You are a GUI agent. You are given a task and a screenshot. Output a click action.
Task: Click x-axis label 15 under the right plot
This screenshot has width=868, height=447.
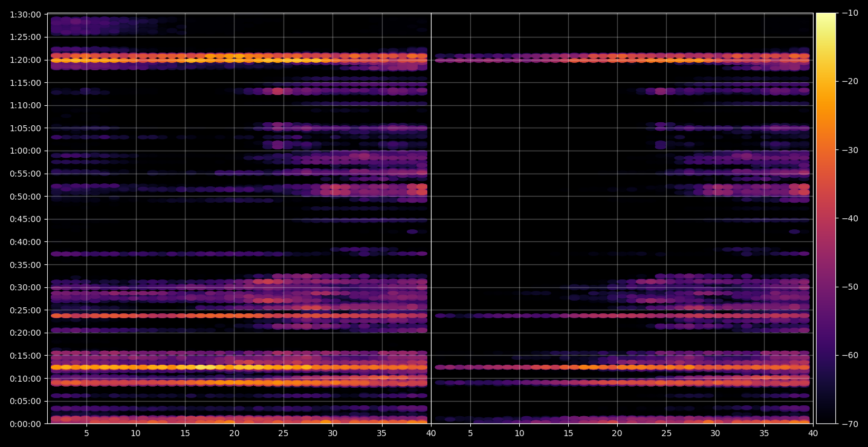point(568,433)
